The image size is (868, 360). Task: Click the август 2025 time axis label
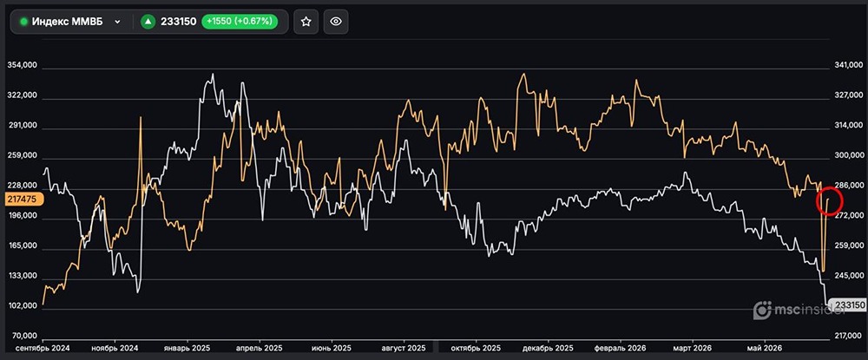(x=404, y=349)
